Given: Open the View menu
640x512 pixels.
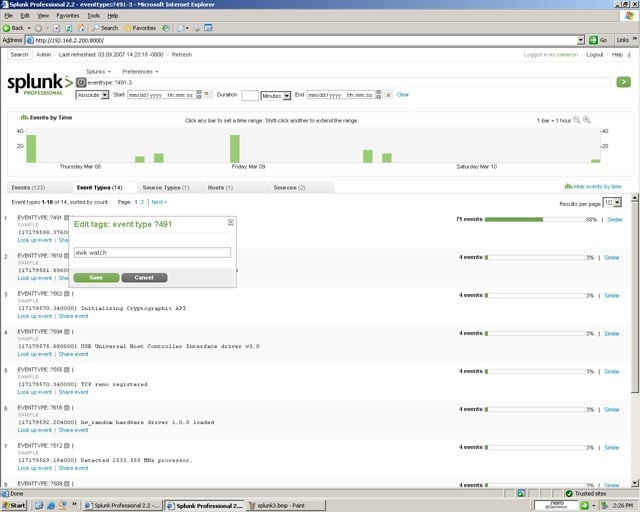Looking at the screenshot, I should [43, 16].
